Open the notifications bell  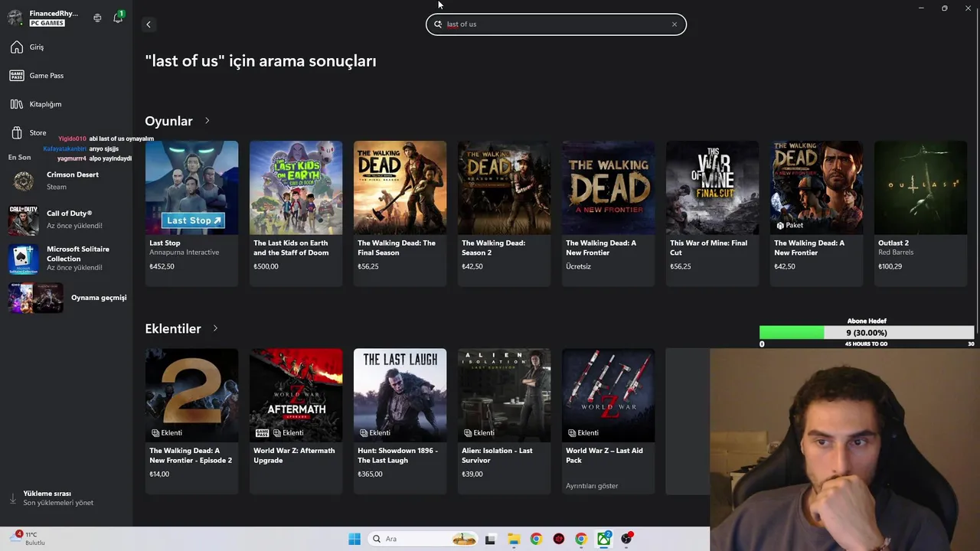coord(118,17)
